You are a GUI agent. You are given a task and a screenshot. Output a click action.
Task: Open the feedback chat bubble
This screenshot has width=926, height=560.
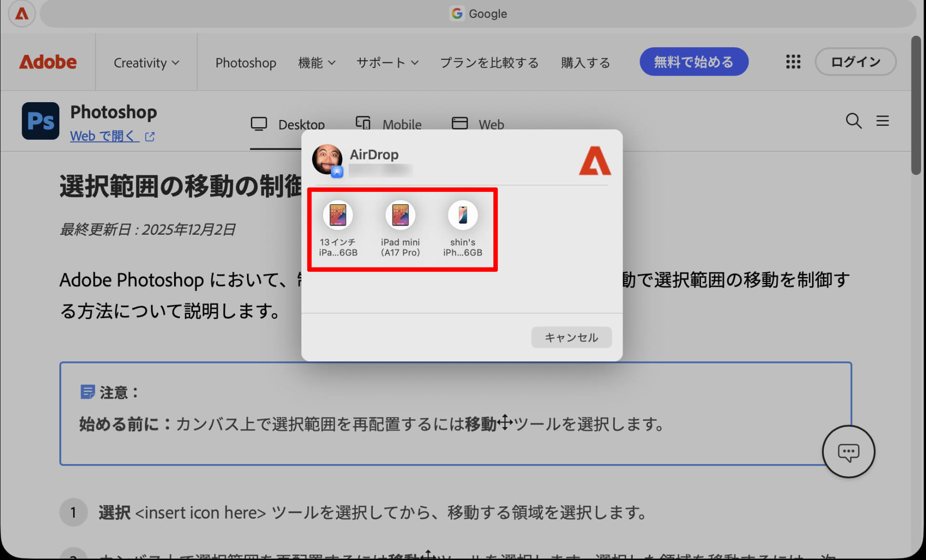click(x=848, y=452)
